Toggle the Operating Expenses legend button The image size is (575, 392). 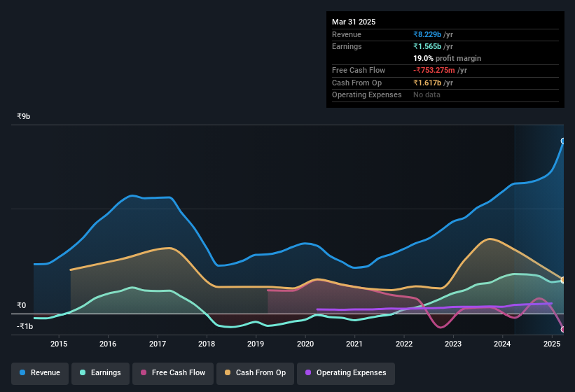(x=346, y=373)
